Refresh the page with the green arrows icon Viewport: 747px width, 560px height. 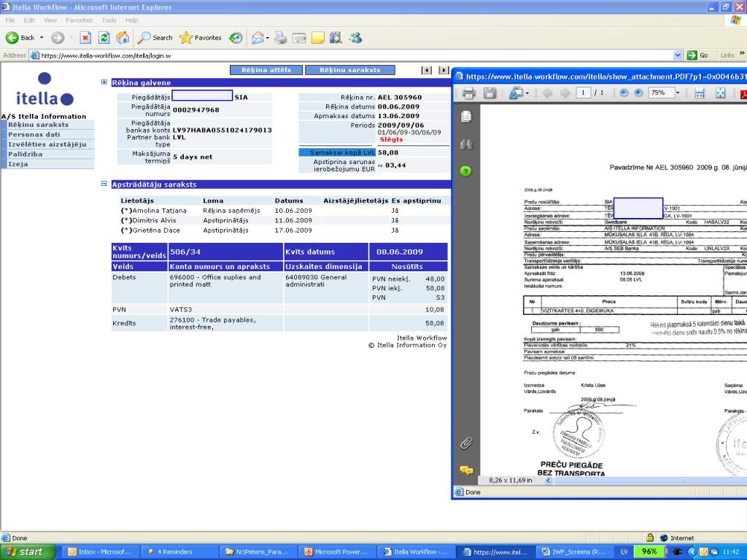[x=104, y=38]
